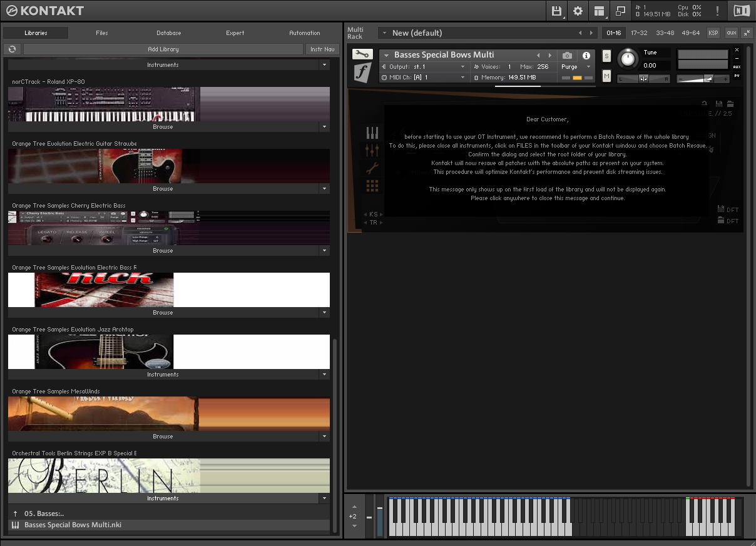The image size is (756, 546).
Task: Open instrument edit mode with wrench icon
Action: tap(362, 54)
